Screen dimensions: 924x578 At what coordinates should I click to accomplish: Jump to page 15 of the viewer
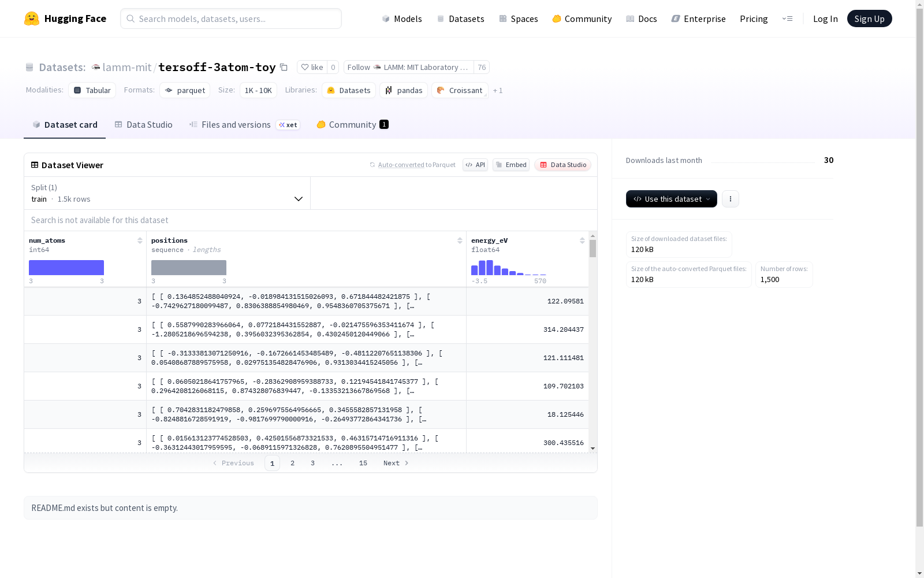363,463
